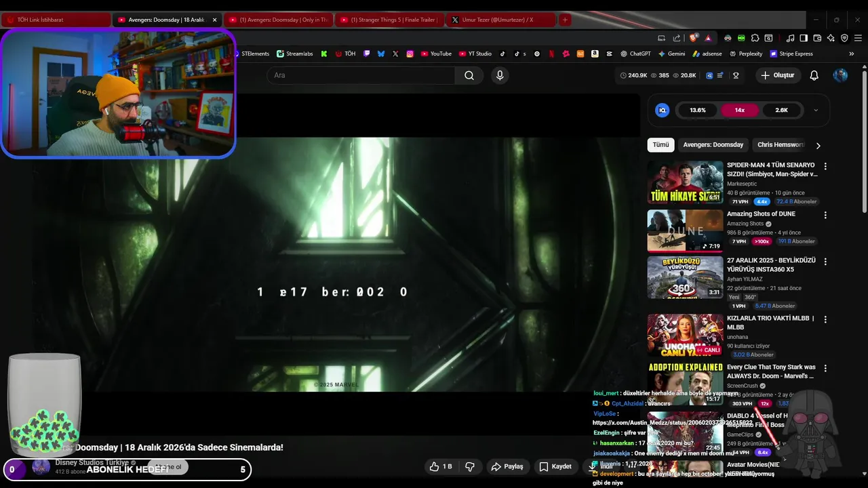Switch to the Avengers: Doomsday Only in Theaters tab
Image resolution: width=868 pixels, height=488 pixels.
pyautogui.click(x=278, y=20)
